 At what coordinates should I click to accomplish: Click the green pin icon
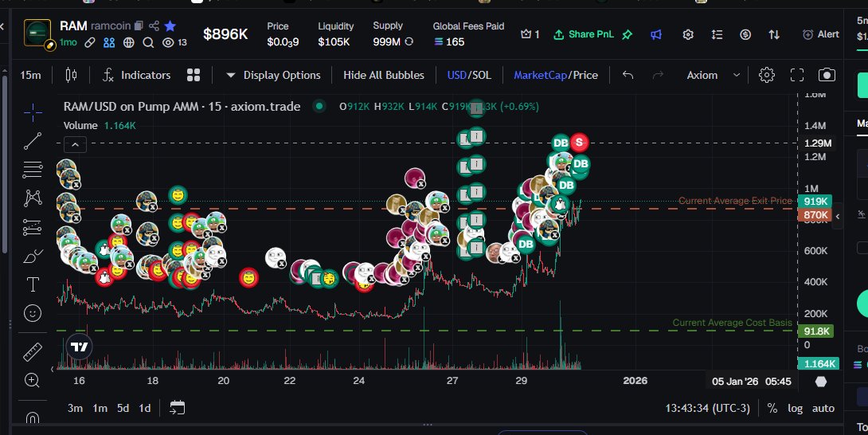pos(628,34)
